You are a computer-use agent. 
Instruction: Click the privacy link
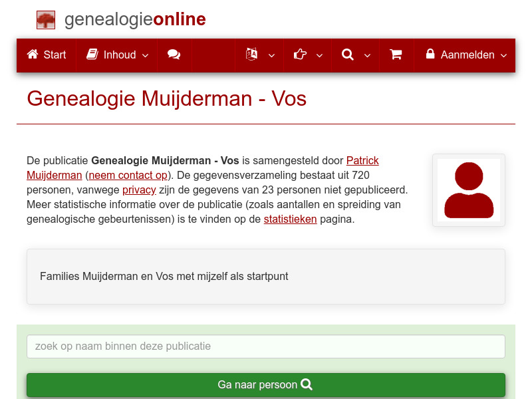pos(139,190)
